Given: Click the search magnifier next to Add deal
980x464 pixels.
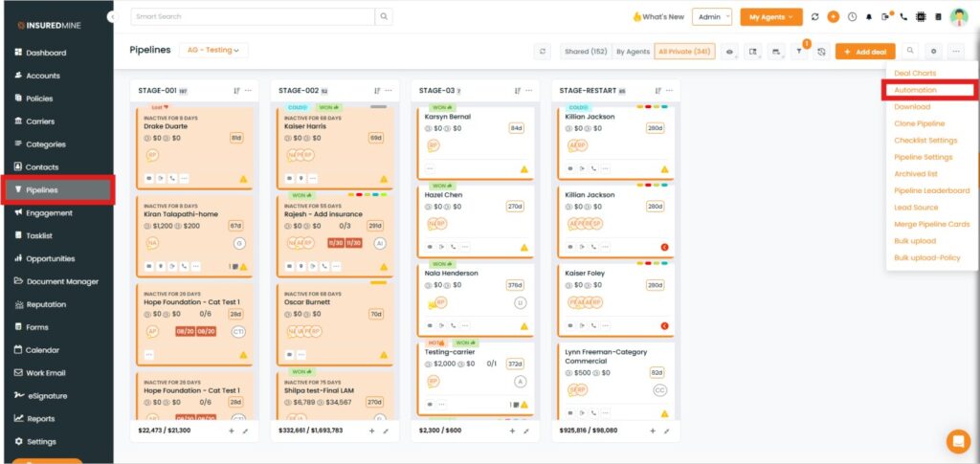Looking at the screenshot, I should tap(909, 51).
